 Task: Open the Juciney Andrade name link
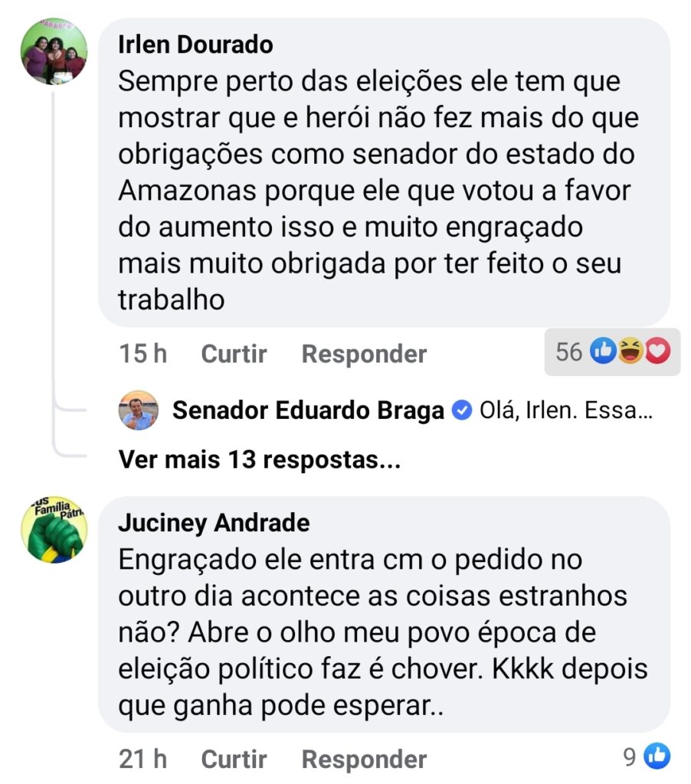coord(214,523)
